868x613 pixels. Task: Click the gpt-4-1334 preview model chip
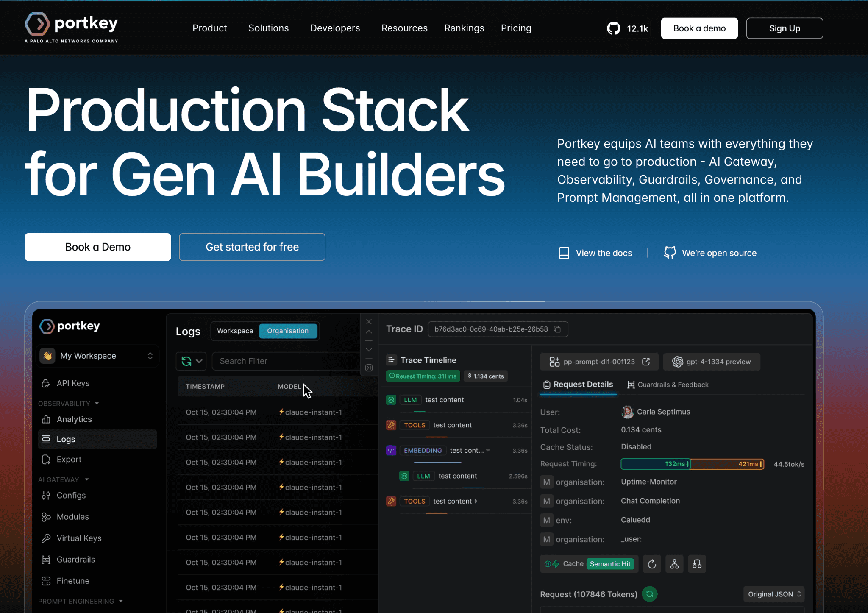click(712, 362)
